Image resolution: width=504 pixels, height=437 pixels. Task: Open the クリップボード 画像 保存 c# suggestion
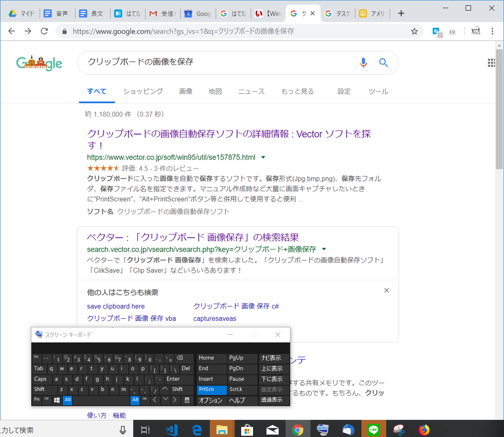[x=236, y=306]
